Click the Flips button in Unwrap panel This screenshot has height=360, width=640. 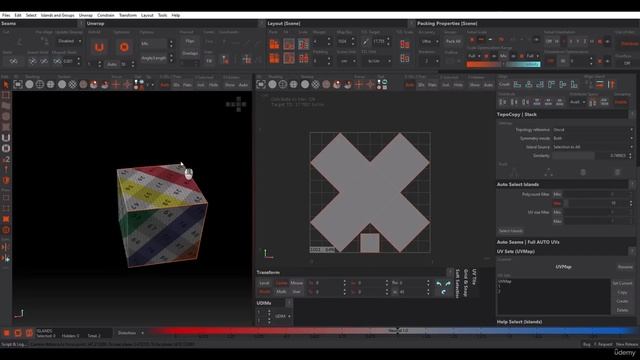190,41
